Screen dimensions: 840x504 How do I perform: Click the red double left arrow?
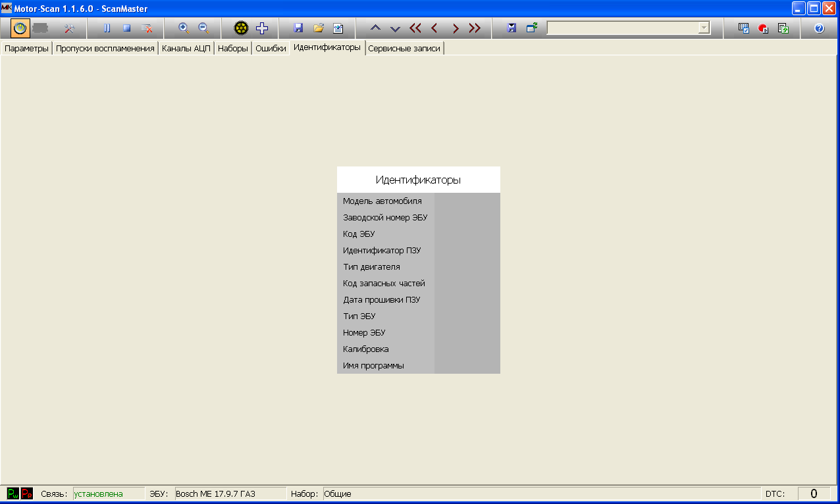(415, 28)
